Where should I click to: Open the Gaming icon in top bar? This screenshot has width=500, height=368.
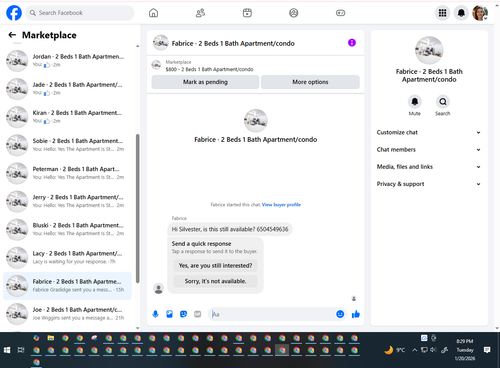pos(340,13)
